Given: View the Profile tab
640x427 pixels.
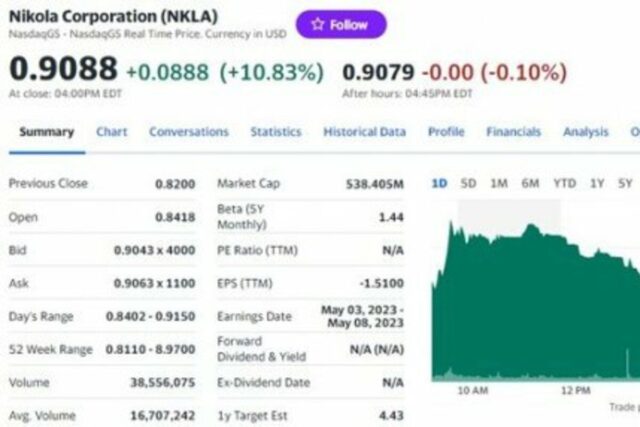Looking at the screenshot, I should 446,132.
